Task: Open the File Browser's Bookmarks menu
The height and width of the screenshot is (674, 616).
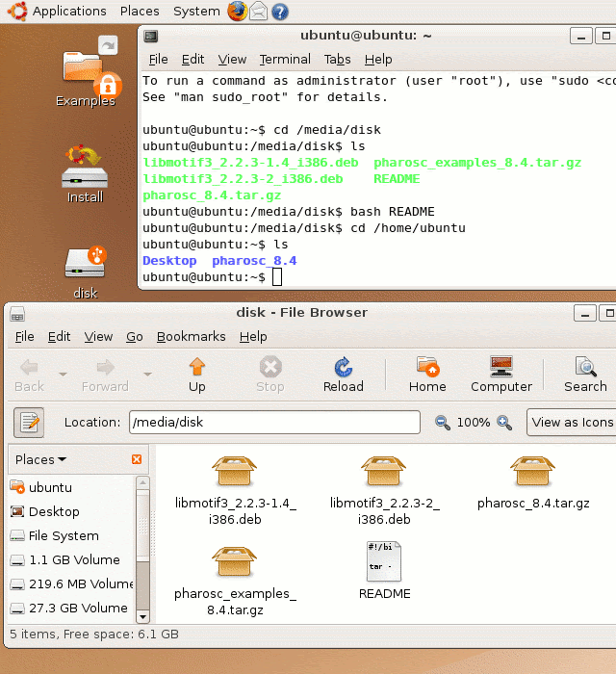Action: 192,337
